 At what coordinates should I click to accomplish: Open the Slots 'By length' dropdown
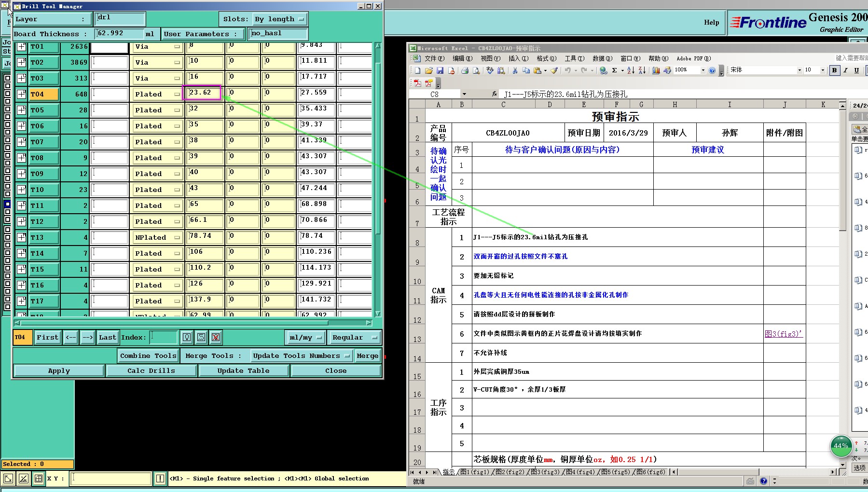pyautogui.click(x=280, y=19)
